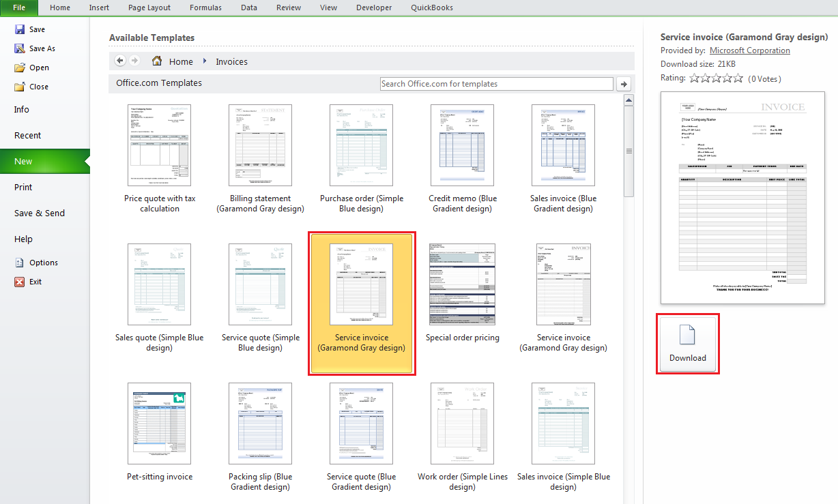Open the Developer tab

pos(374,8)
